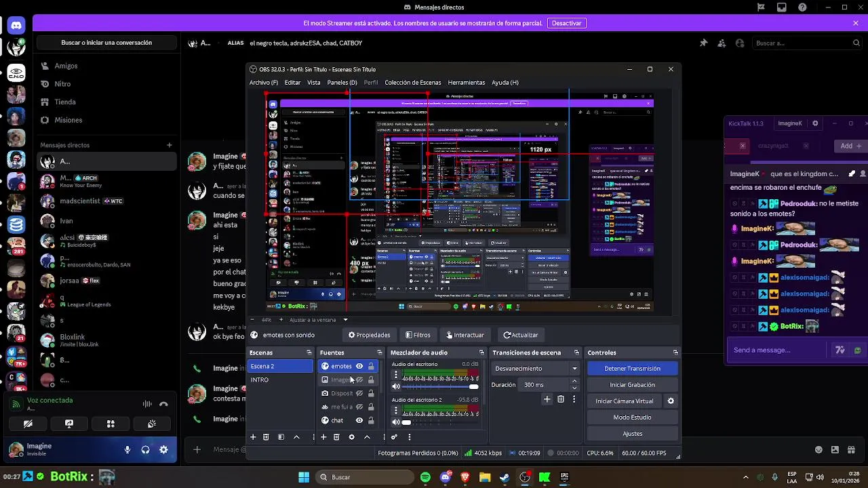Open the Editar menu in OBS
This screenshot has width=868, height=488.
click(292, 83)
